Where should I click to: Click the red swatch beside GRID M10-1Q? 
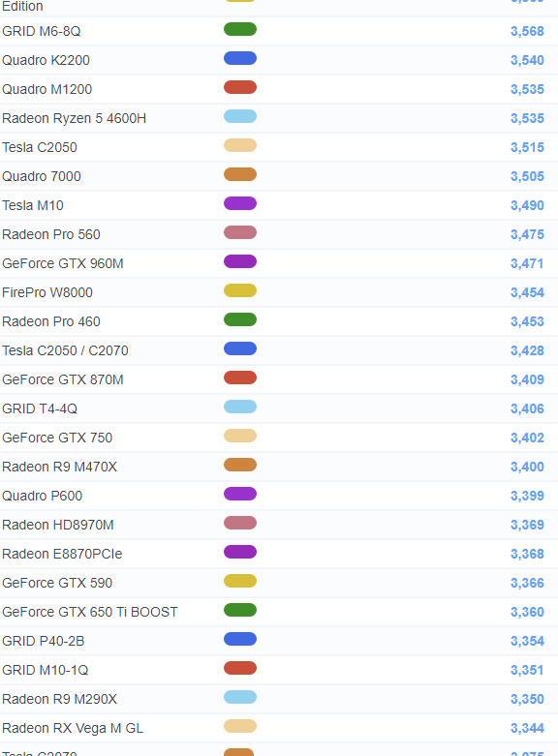(x=240, y=668)
